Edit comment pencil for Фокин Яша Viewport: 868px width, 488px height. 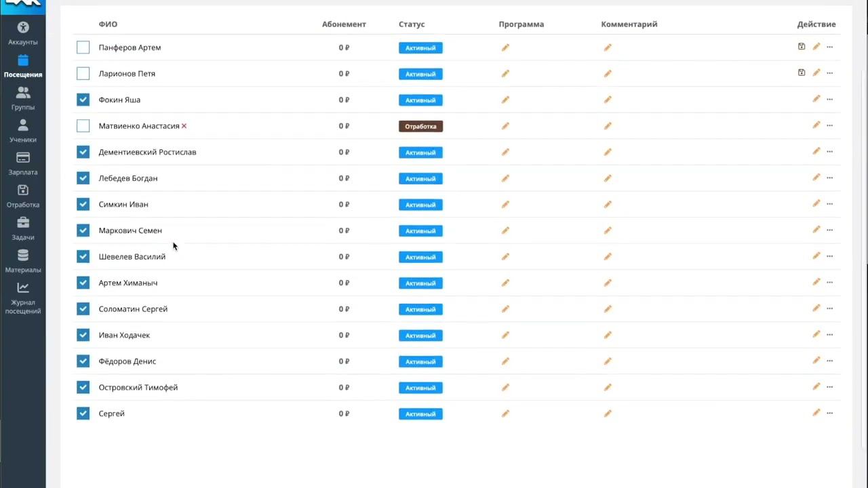[x=608, y=100]
